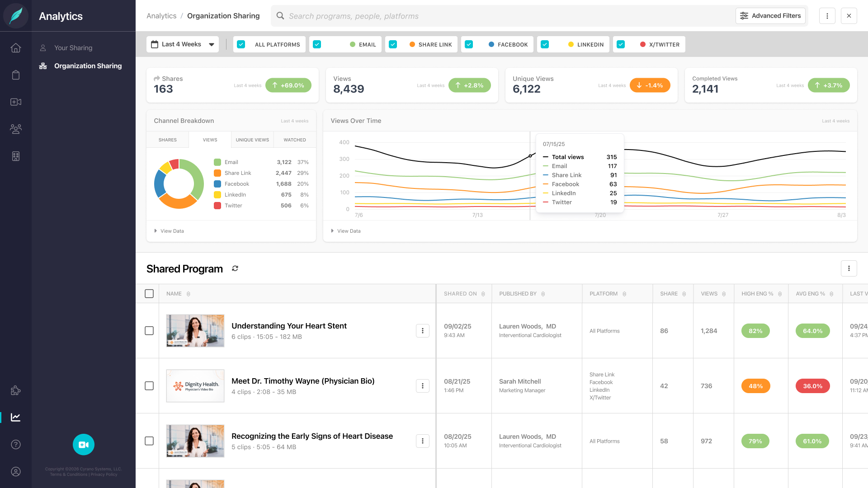This screenshot has height=488, width=868.
Task: Open the people group icon in sidebar
Action: coord(16,129)
